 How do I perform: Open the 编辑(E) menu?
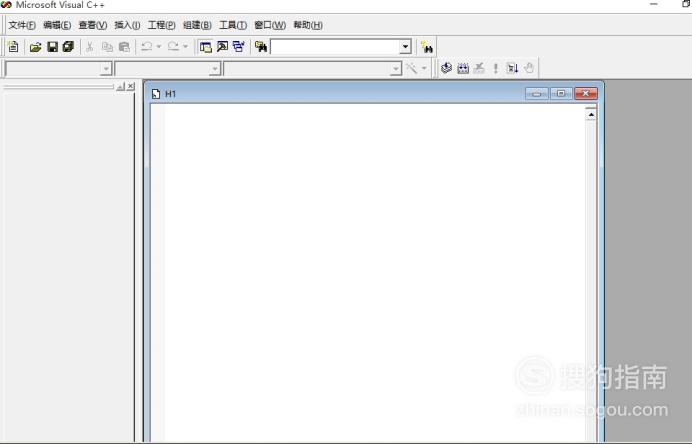(57, 25)
